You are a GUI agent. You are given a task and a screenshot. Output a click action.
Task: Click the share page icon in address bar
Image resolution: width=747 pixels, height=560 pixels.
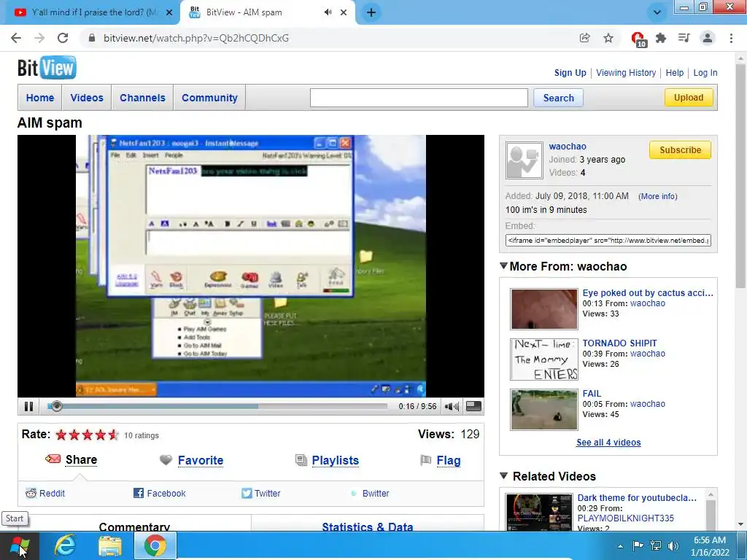pos(584,38)
